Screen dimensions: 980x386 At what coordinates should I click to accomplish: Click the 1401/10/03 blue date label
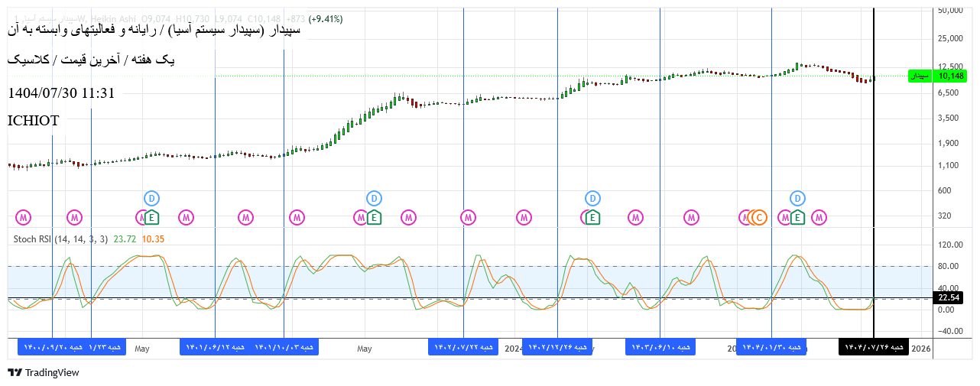click(284, 348)
